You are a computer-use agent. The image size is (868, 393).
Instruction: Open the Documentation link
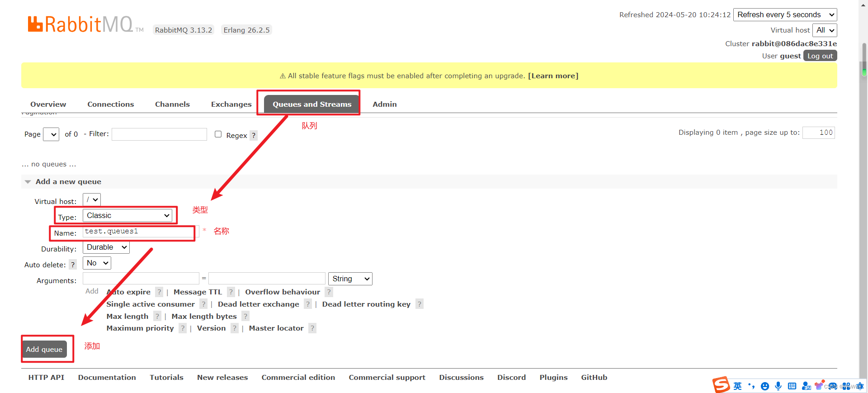click(107, 377)
